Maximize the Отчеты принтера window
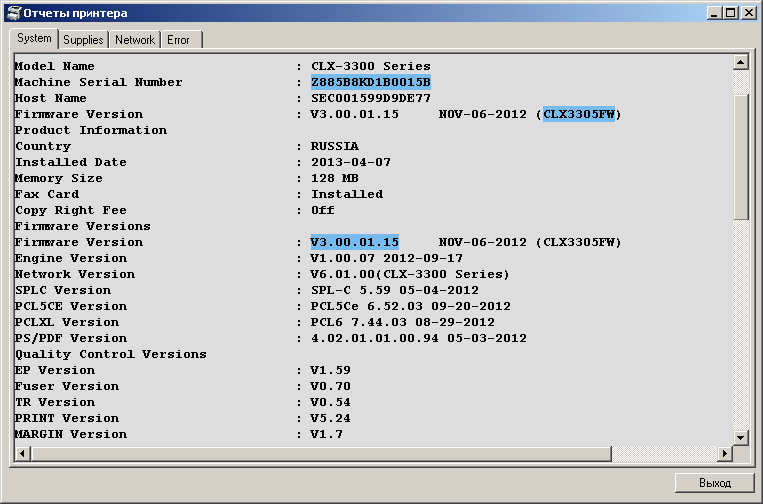 click(x=731, y=13)
